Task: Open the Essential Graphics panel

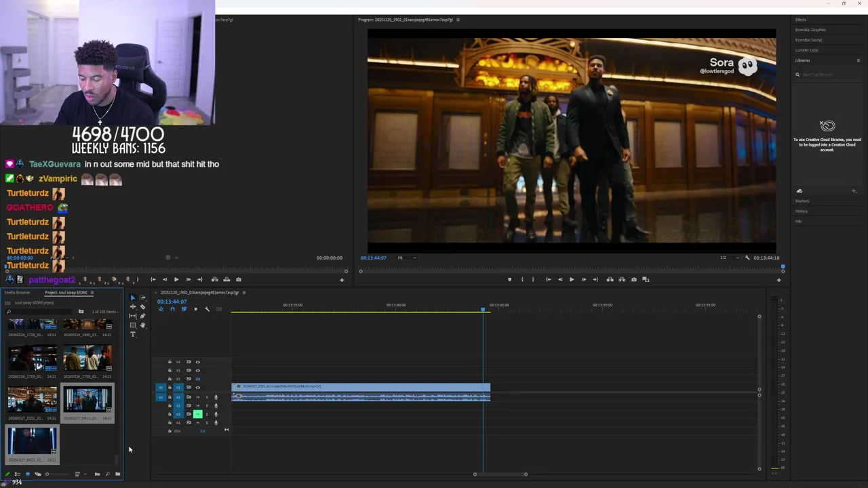Action: (x=810, y=30)
